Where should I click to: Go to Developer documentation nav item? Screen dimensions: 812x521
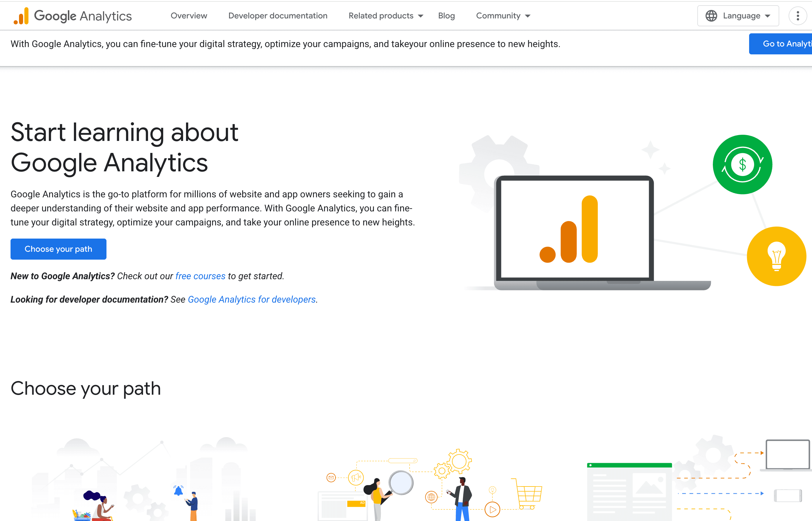278,16
